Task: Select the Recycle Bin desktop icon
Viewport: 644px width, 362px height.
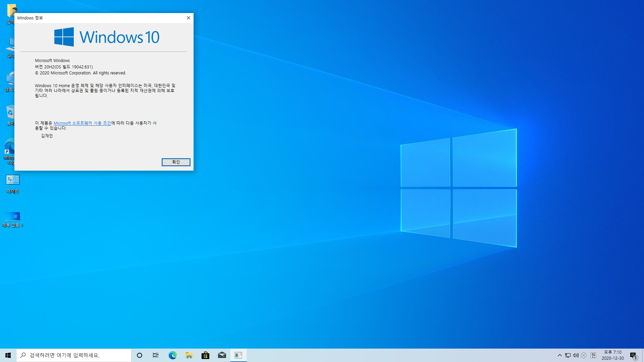Action: (x=10, y=115)
